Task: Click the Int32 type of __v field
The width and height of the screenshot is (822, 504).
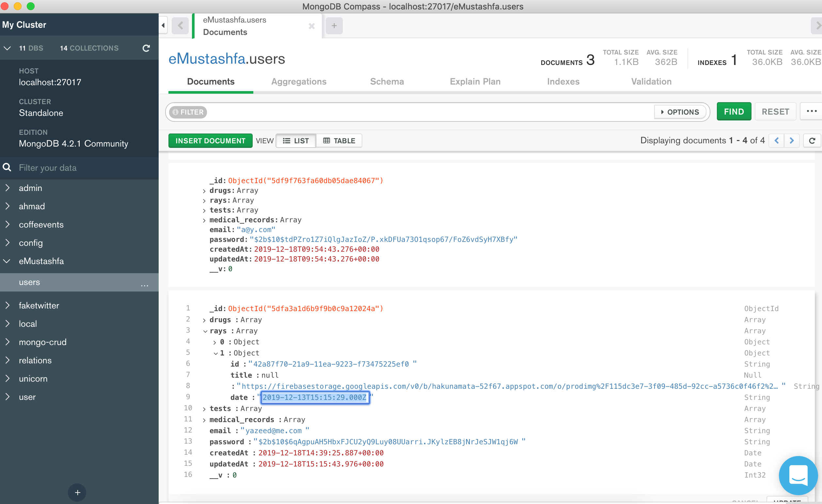Action: click(755, 475)
